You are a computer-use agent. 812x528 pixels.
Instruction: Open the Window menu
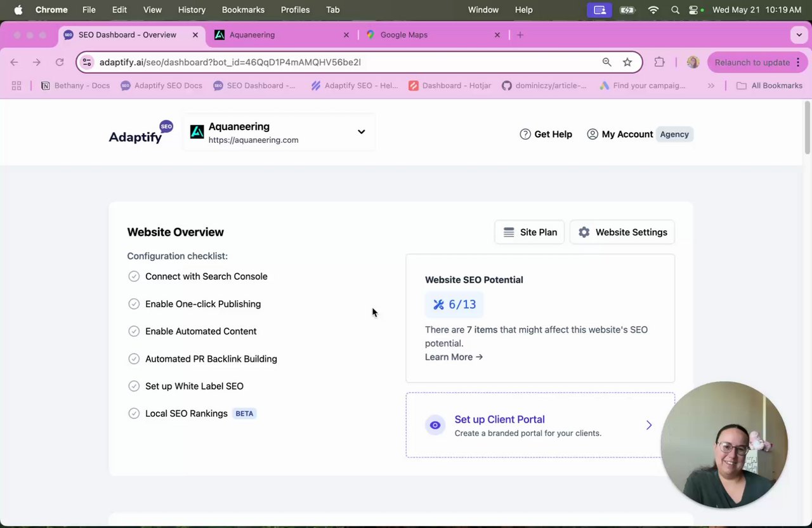click(x=483, y=10)
